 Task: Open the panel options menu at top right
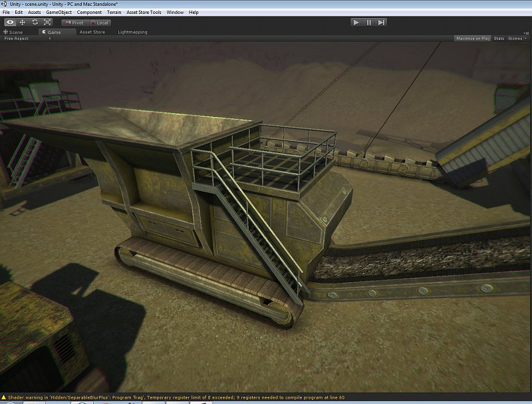(526, 33)
